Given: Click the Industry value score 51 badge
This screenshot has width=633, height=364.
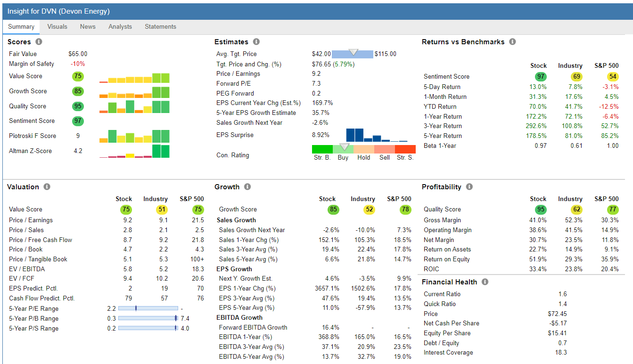Looking at the screenshot, I should point(162,210).
